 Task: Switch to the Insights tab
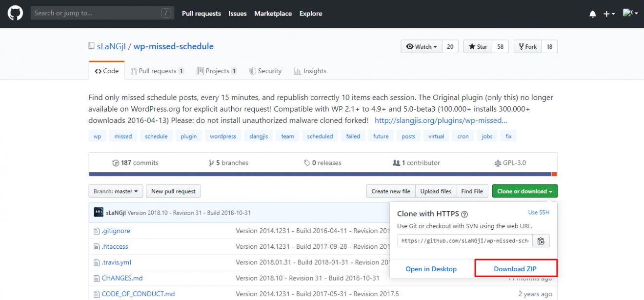pyautogui.click(x=310, y=71)
